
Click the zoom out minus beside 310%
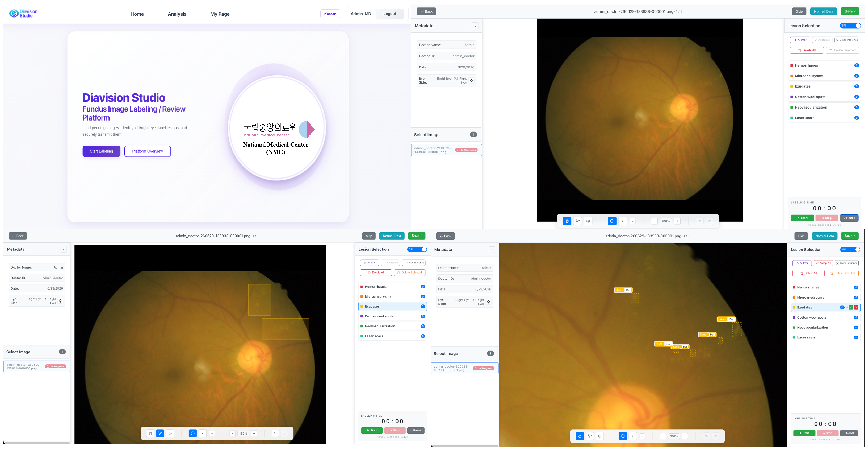coord(663,436)
